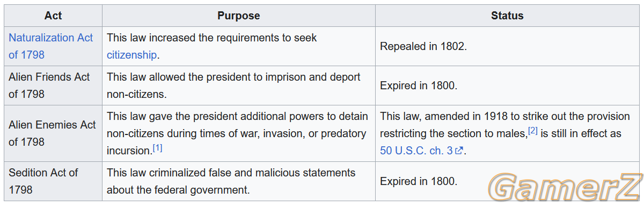Open the 50 U.S.C. ch. 3 link

pyautogui.click(x=416, y=151)
